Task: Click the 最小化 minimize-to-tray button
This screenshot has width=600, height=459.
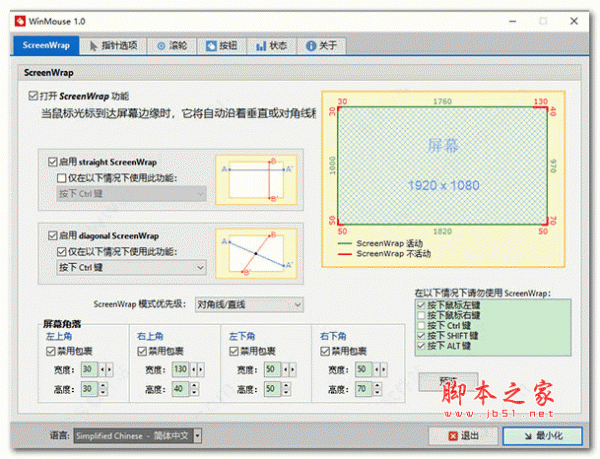Action: [543, 436]
